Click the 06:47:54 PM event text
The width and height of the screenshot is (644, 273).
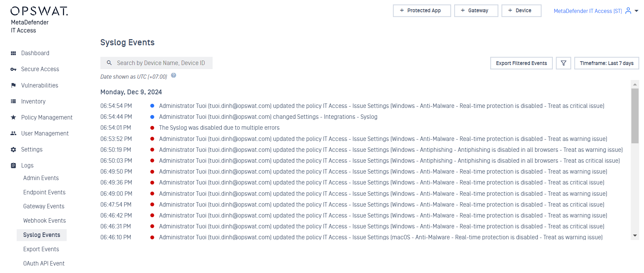tap(382, 205)
